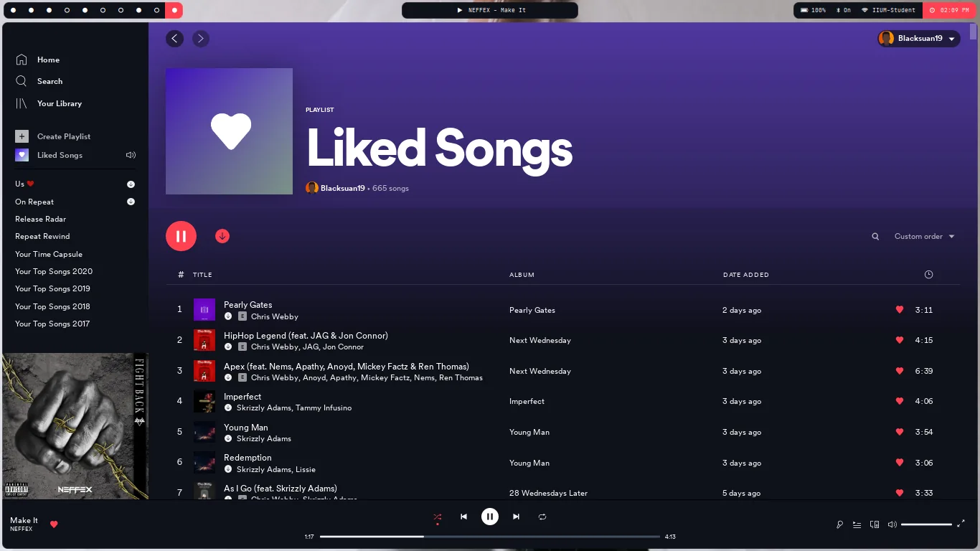
Task: Select the highlighted red workspace indicator
Action: (174, 10)
